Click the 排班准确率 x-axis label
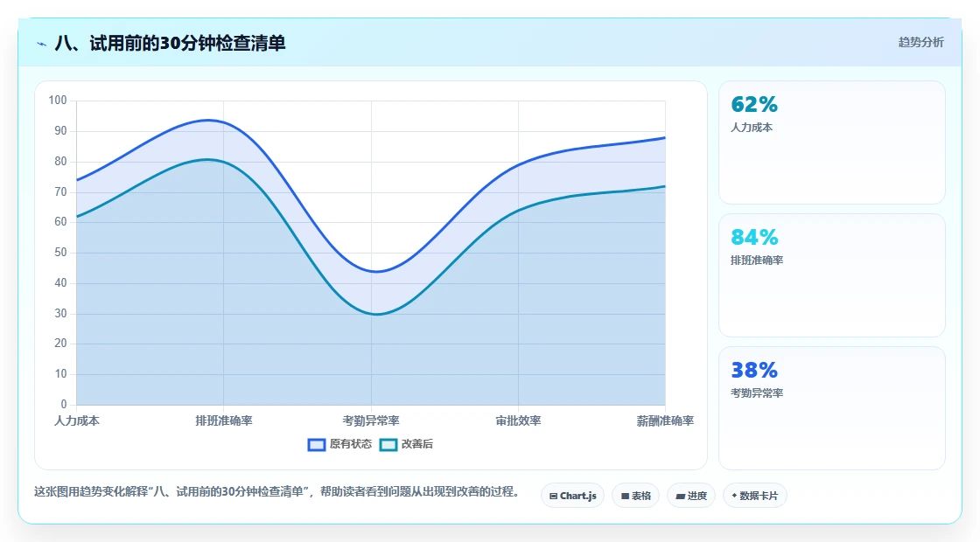Screen dimensions: 980x542 [x=224, y=420]
